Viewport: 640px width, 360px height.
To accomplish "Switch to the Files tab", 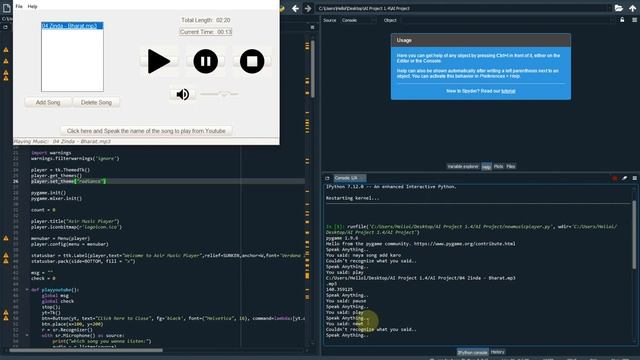I will (511, 167).
